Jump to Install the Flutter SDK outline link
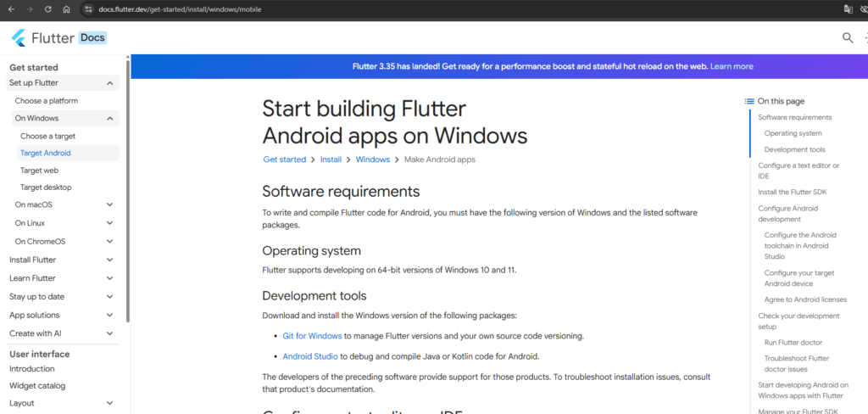 793,193
